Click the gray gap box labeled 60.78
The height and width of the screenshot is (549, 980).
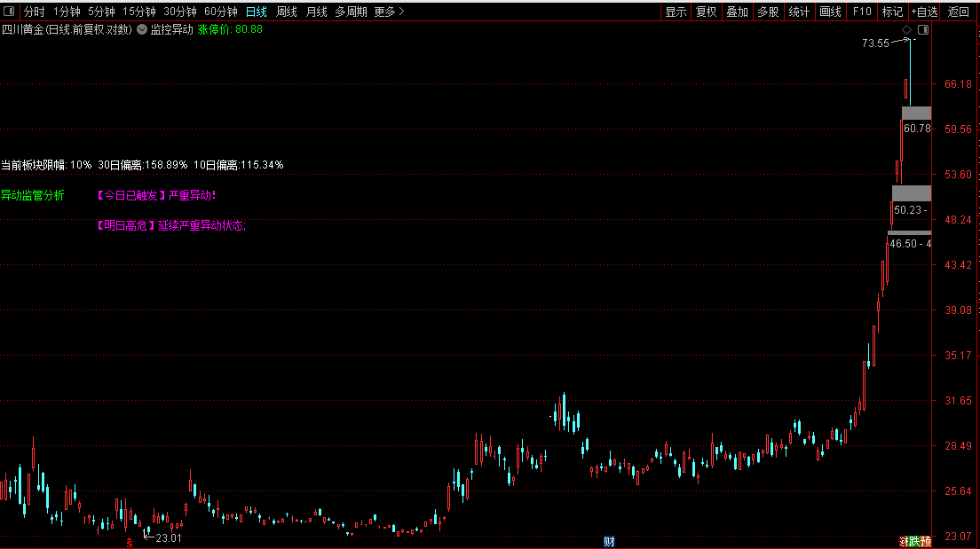coord(916,113)
